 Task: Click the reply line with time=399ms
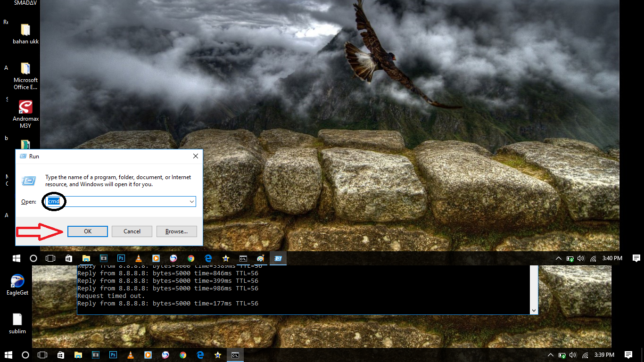[x=168, y=281]
